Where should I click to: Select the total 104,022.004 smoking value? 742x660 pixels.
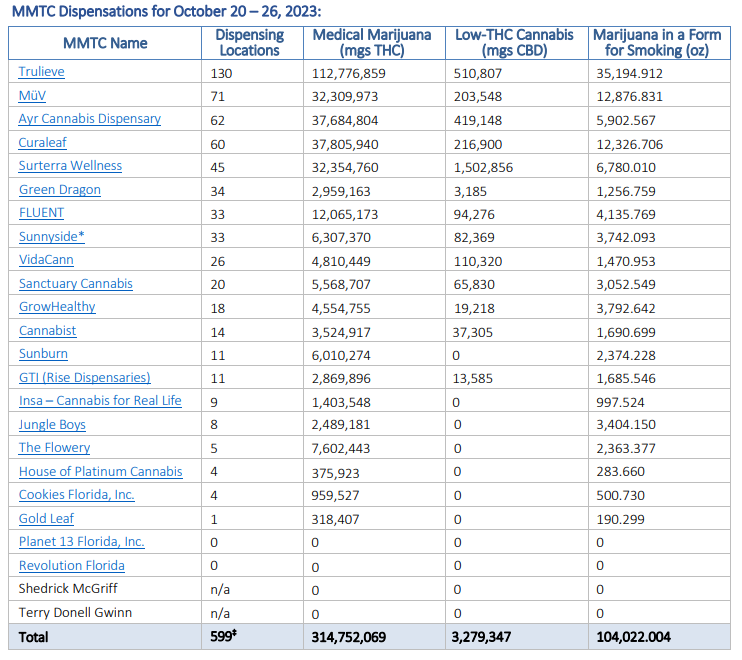[x=633, y=637]
